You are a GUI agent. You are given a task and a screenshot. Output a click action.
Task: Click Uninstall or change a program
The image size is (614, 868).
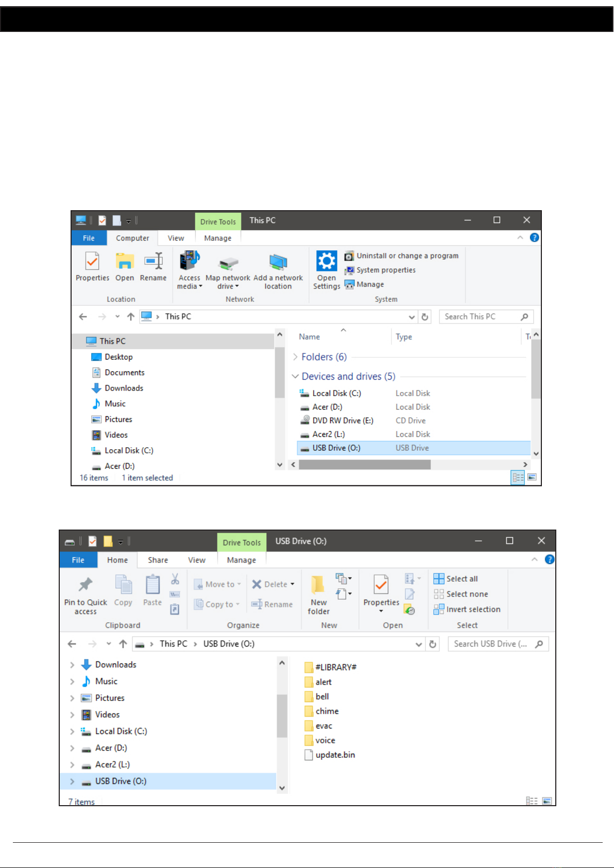pos(402,256)
